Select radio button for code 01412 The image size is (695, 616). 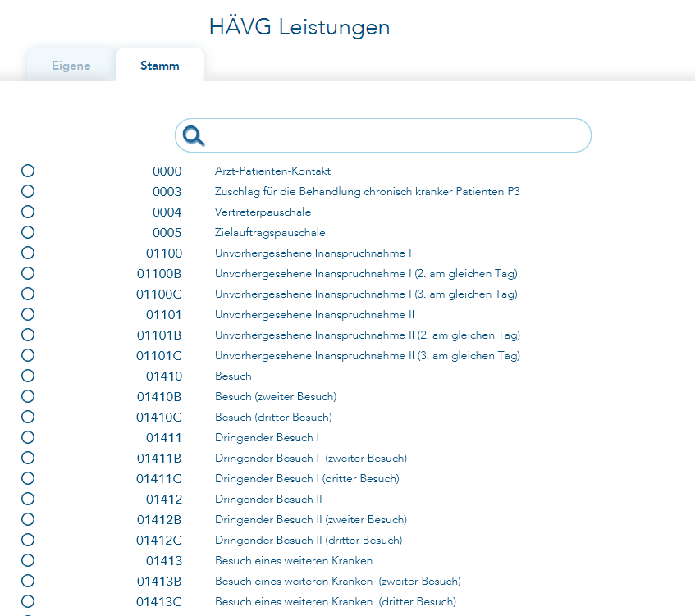tap(28, 499)
